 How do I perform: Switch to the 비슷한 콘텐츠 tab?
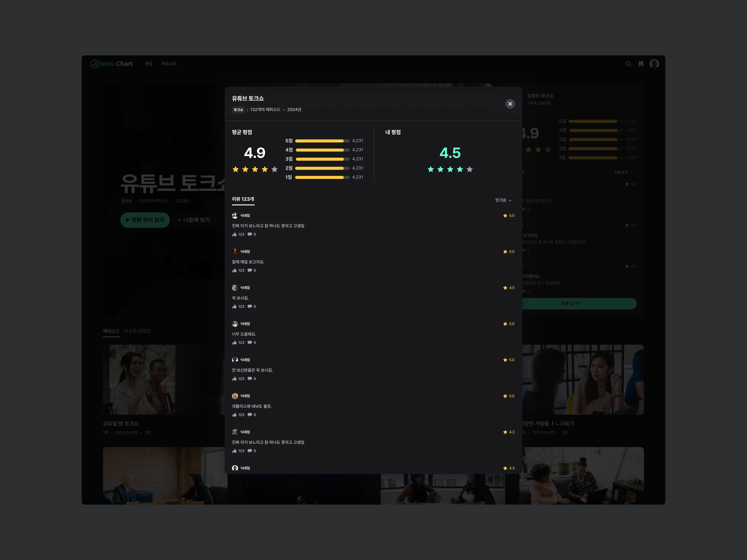(137, 331)
